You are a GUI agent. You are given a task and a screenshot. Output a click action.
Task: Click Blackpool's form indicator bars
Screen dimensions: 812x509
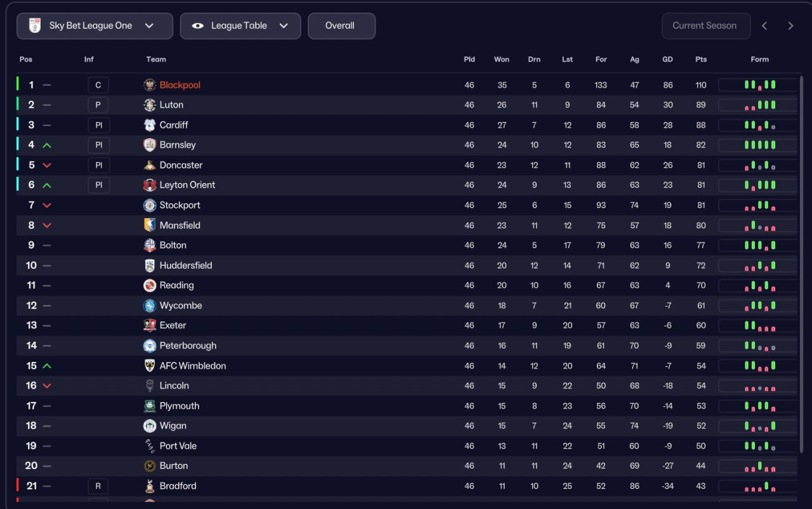coord(759,85)
